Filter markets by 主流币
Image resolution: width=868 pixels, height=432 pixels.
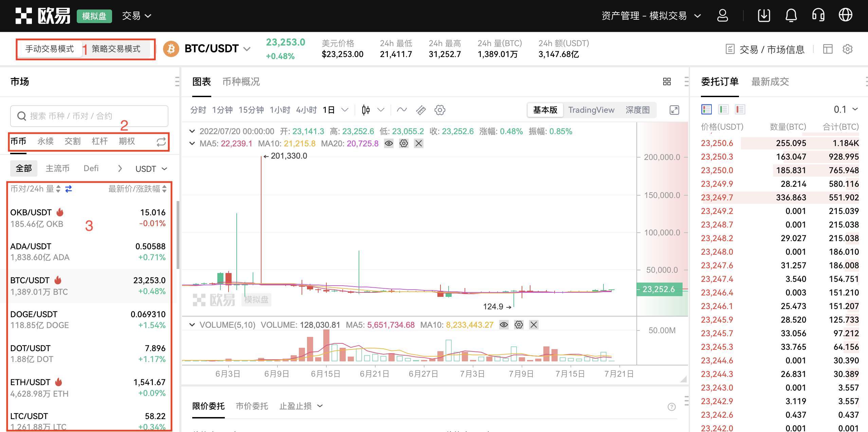coord(58,168)
